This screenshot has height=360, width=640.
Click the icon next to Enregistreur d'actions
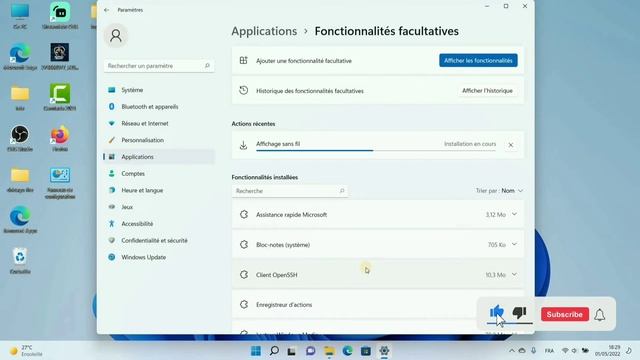[x=244, y=304]
